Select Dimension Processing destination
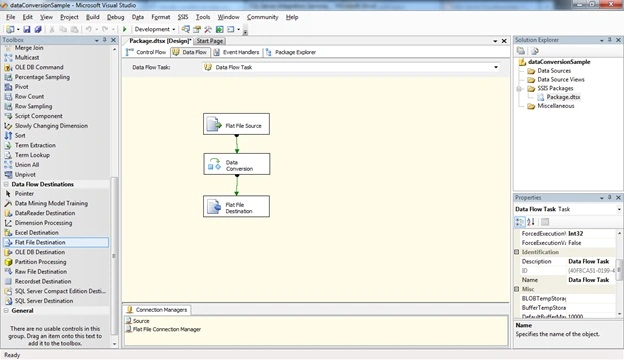The image size is (624, 360). point(43,223)
